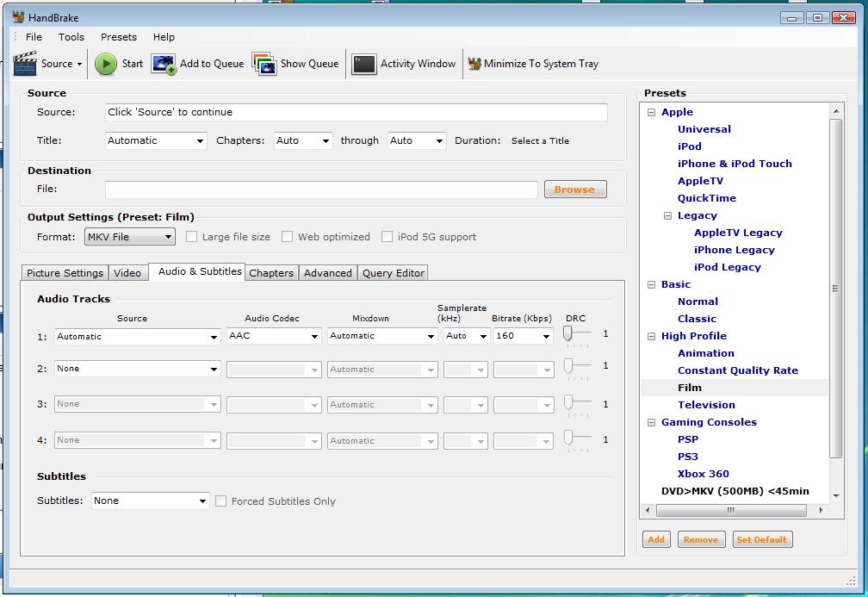Switch to Picture Settings tab
Image resolution: width=868 pixels, height=597 pixels.
pyautogui.click(x=65, y=273)
